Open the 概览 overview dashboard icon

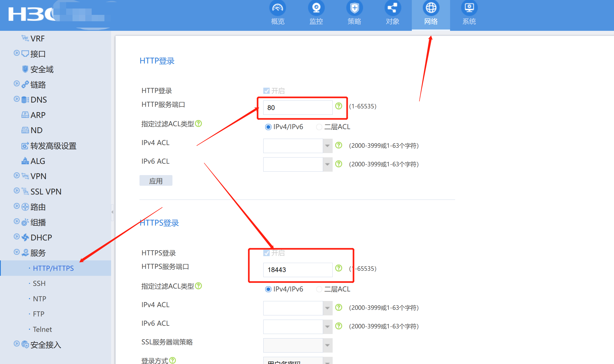tap(278, 8)
